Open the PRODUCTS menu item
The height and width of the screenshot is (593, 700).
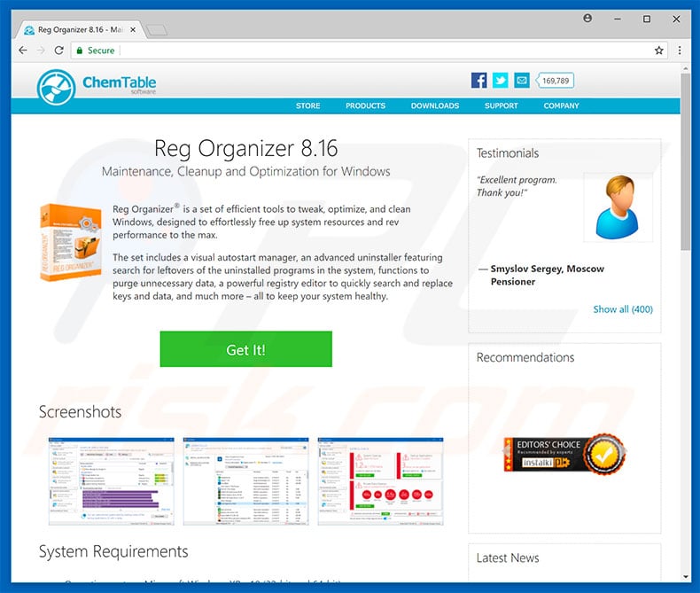coord(366,105)
